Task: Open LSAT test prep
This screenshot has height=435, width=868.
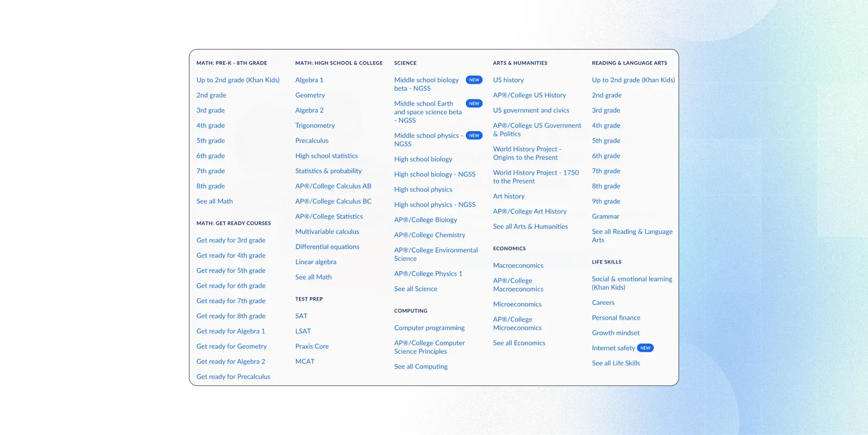Action: click(x=303, y=331)
